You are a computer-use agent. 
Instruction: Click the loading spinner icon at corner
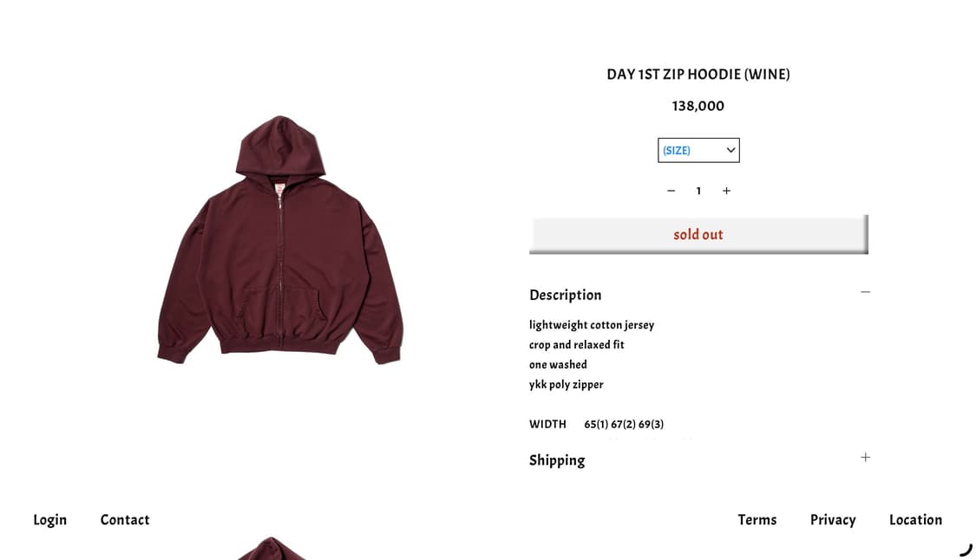966,550
